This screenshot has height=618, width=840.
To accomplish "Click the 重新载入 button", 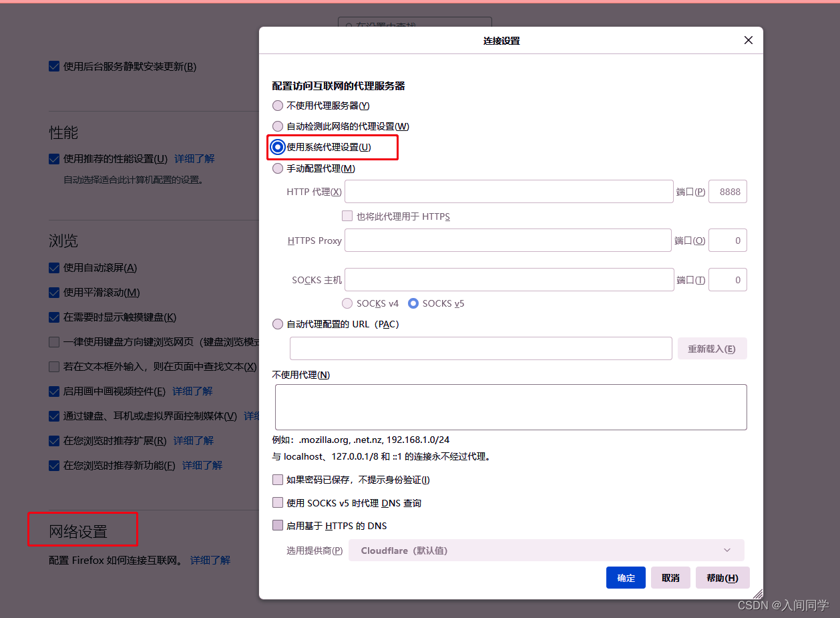I will (712, 349).
